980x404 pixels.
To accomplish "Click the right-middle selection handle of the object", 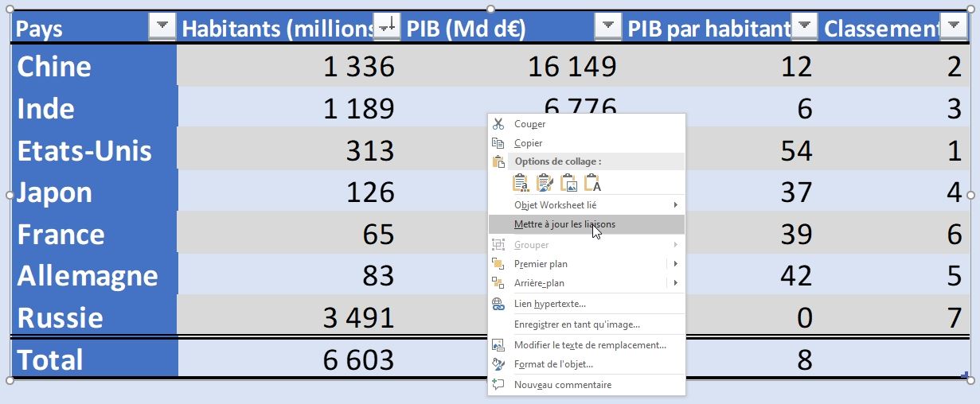I will point(970,195).
